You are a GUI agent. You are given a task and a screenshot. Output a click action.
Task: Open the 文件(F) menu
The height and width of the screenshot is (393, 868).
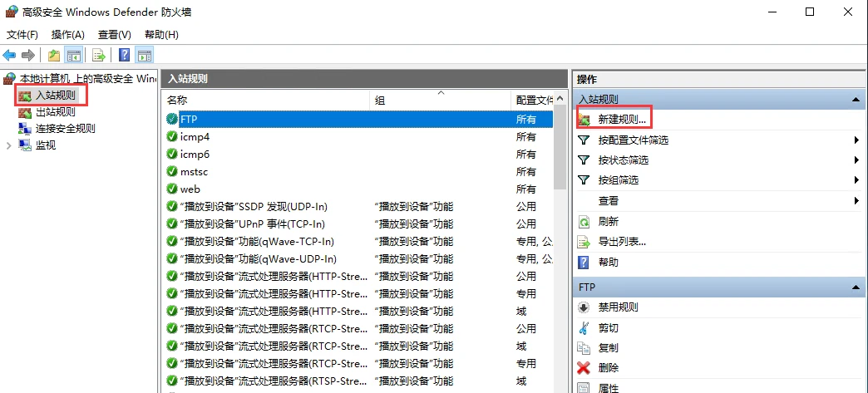[x=22, y=34]
